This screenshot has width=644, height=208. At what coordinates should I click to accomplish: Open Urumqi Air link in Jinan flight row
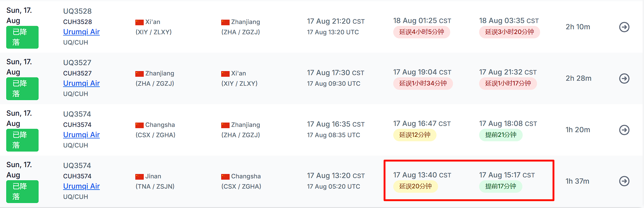(x=81, y=186)
